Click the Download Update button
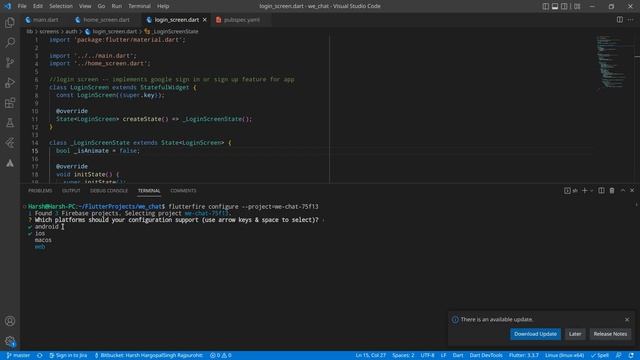The width and height of the screenshot is (640, 360). click(x=535, y=334)
